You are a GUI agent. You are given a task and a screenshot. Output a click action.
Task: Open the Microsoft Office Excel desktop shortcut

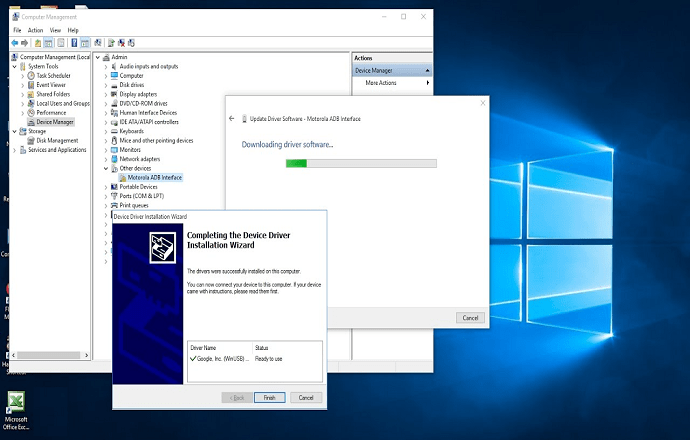(x=16, y=410)
